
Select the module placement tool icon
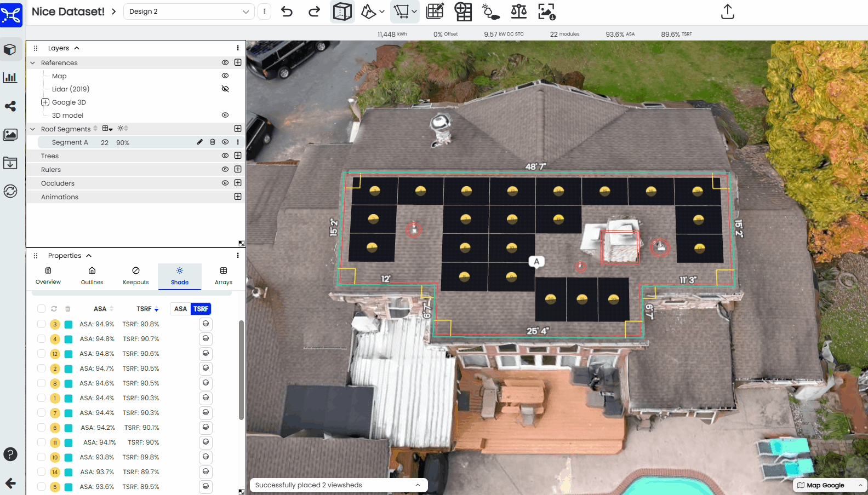[401, 11]
